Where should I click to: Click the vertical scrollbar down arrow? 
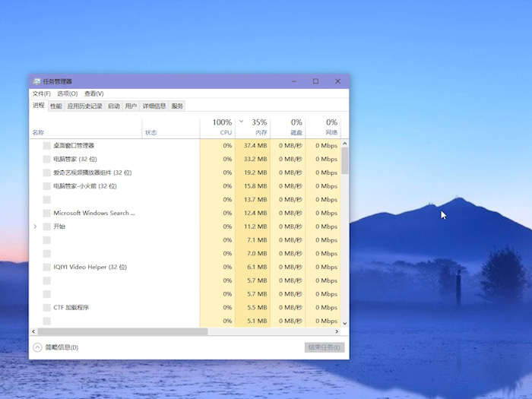pyautogui.click(x=344, y=323)
